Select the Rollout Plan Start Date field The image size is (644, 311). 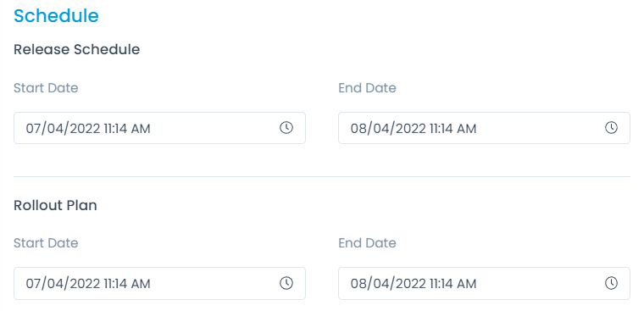tap(159, 283)
